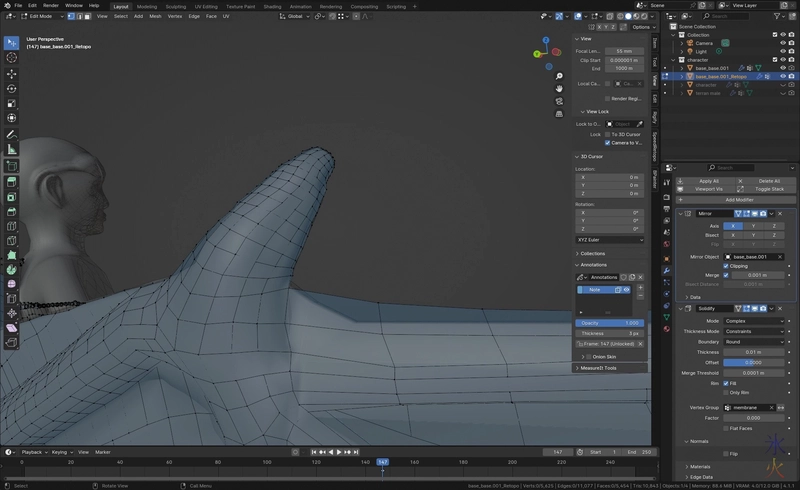Image resolution: width=800 pixels, height=490 pixels.
Task: Click the zoom magnifier viewport gizmo
Action: click(560, 75)
